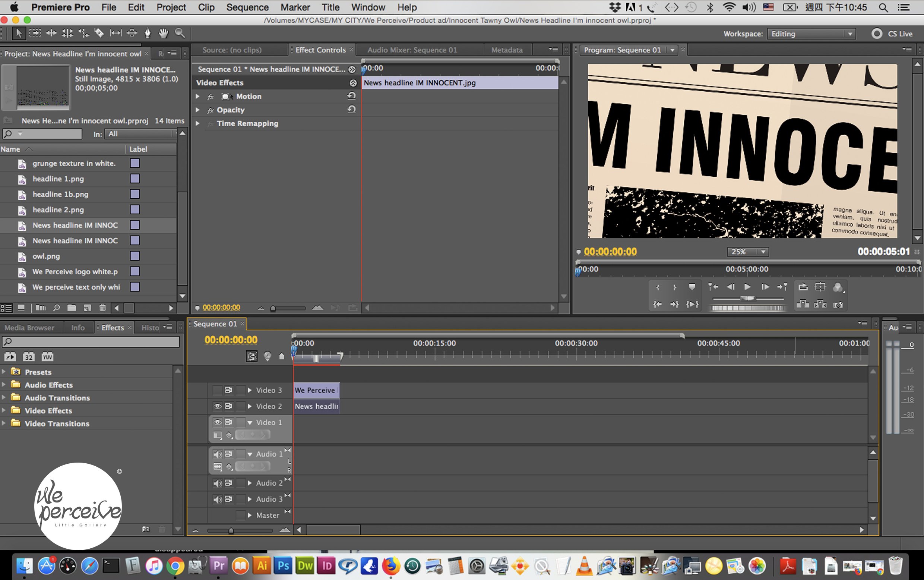Select the Ripple Edit tool
Image resolution: width=924 pixels, height=580 pixels.
(x=51, y=33)
